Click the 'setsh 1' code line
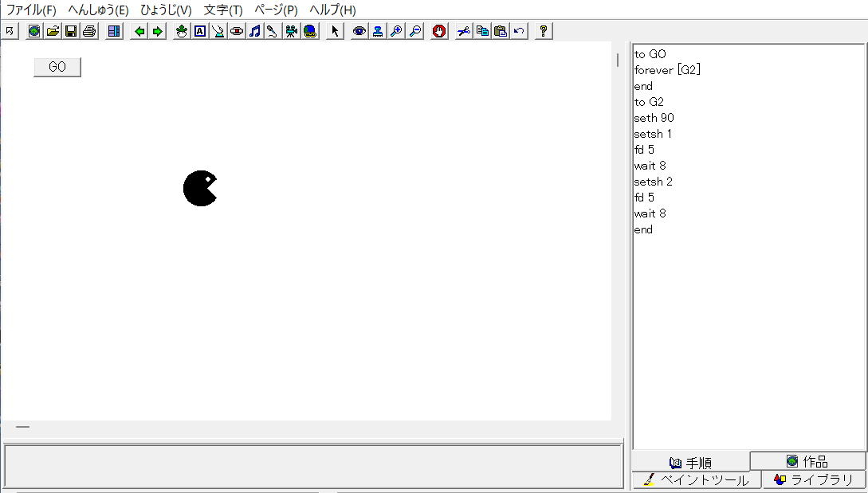Image resolution: width=868 pixels, height=493 pixels. (653, 134)
